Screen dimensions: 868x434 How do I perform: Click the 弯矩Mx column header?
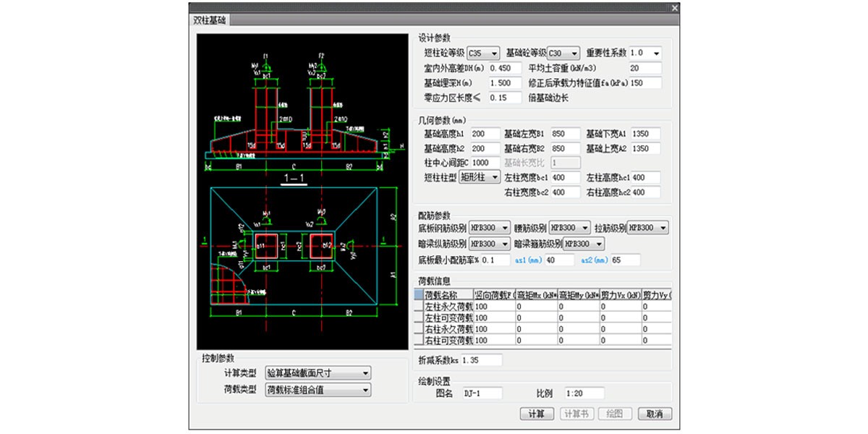536,295
